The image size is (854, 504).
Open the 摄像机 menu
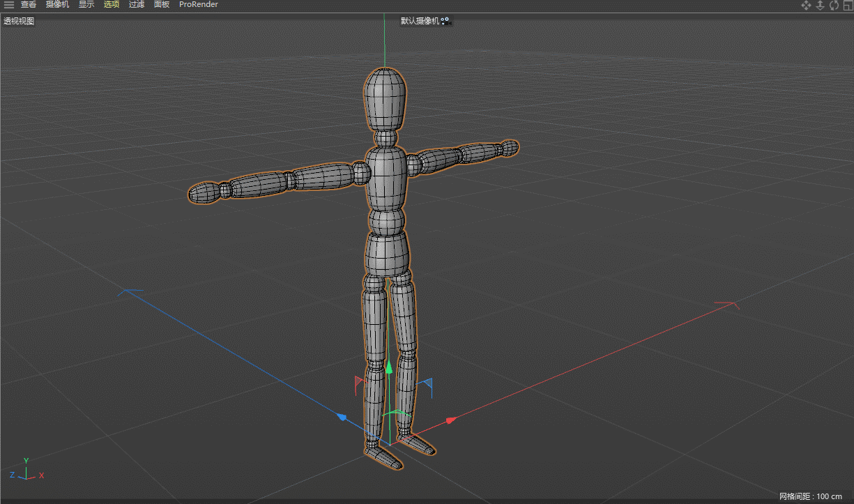[x=57, y=5]
